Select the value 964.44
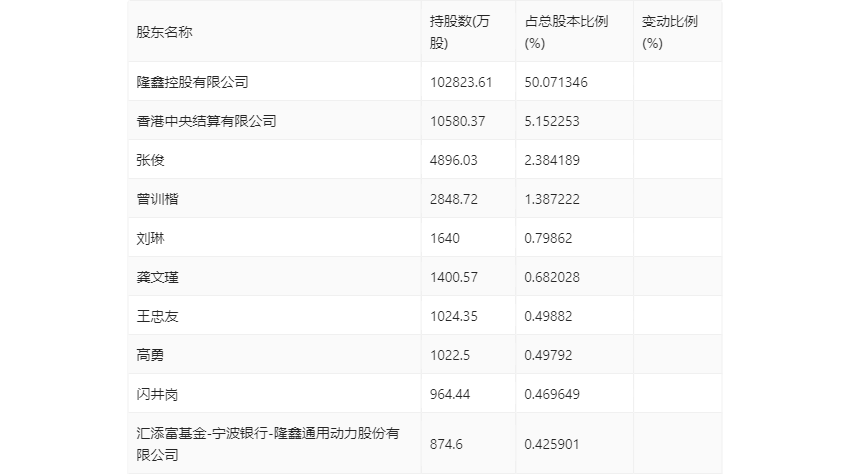 [x=450, y=394]
